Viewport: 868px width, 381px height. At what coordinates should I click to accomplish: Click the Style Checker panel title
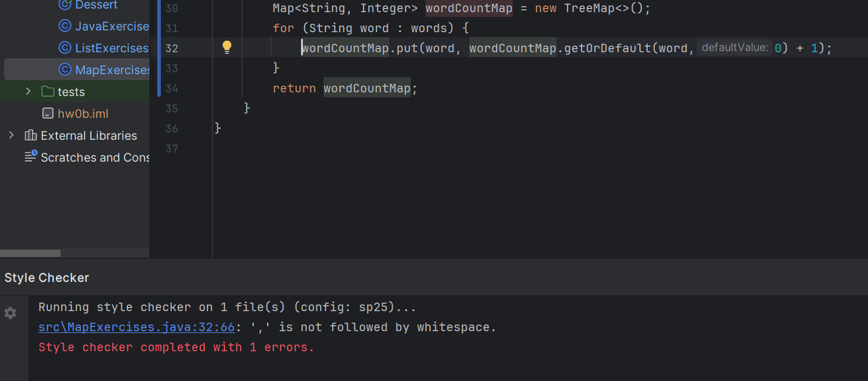click(47, 276)
